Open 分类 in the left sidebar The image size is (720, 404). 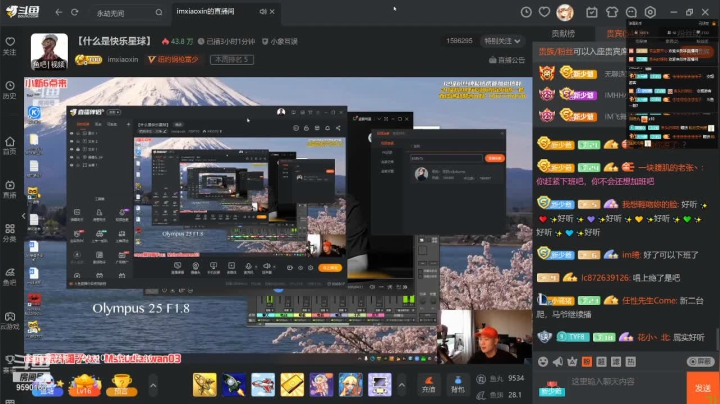[x=10, y=233]
